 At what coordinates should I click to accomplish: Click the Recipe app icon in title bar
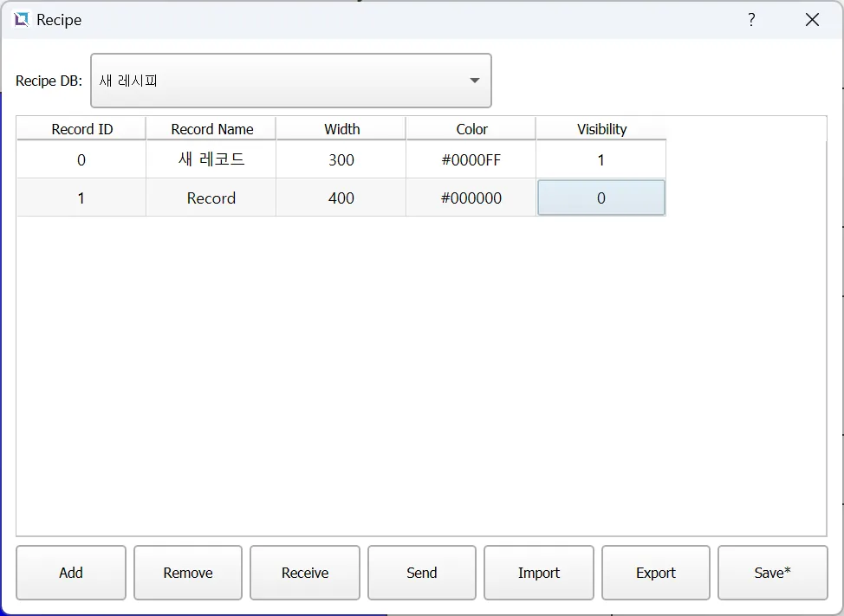tap(22, 20)
